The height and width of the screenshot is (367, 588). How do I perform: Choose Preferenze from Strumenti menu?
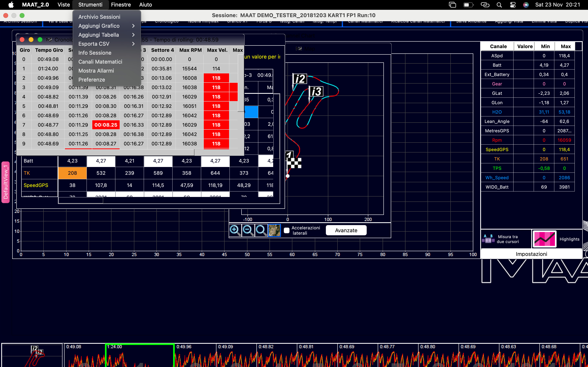click(92, 80)
